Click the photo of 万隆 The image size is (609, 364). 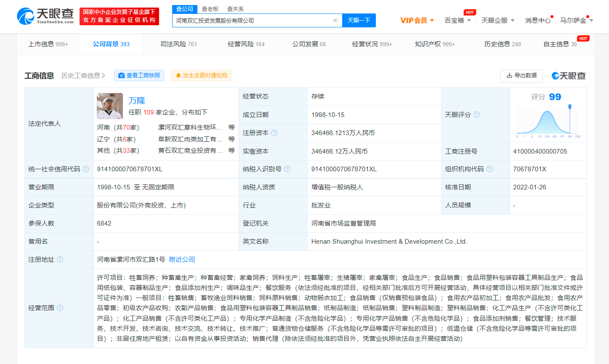(x=110, y=106)
